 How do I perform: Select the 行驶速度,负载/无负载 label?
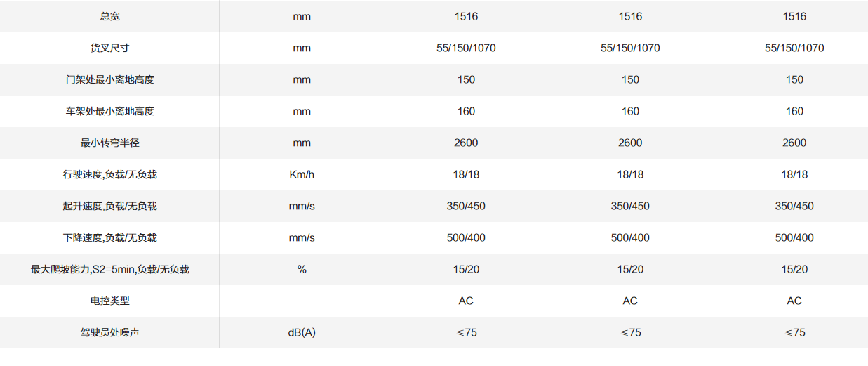109,174
